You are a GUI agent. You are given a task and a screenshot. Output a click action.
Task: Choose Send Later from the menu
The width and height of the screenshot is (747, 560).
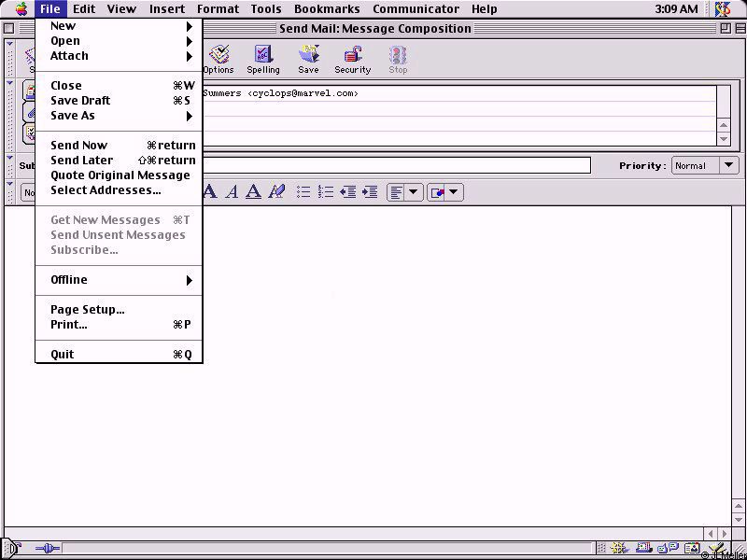(x=120, y=161)
